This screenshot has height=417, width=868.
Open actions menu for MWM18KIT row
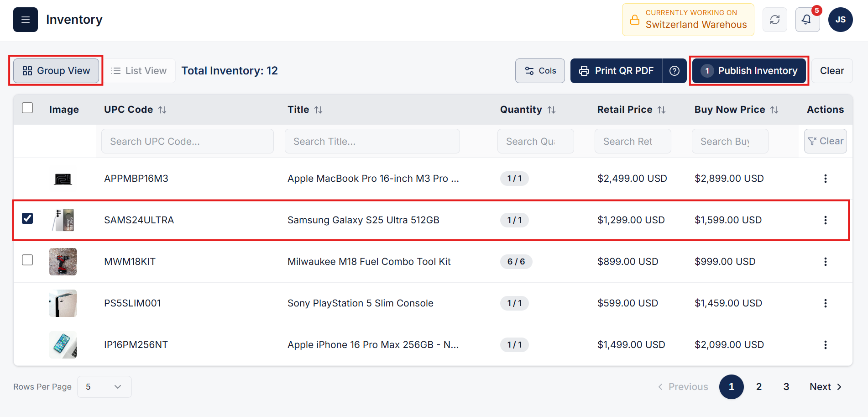tap(826, 262)
